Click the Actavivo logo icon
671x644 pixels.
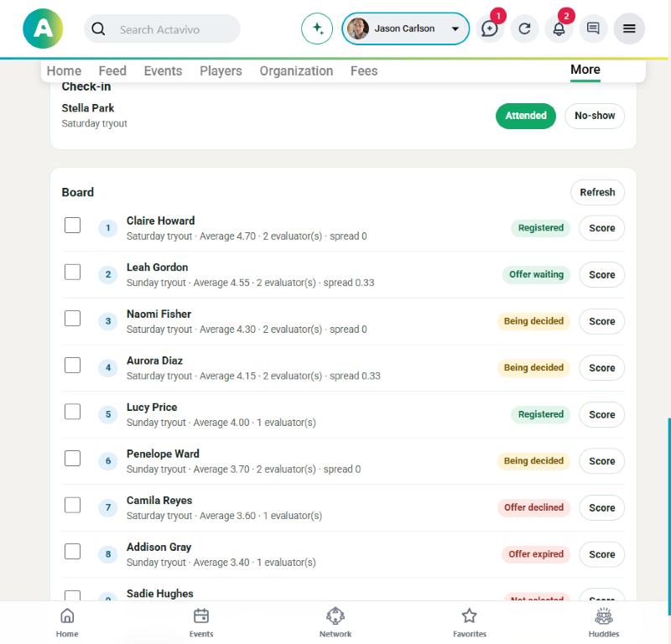click(x=43, y=29)
